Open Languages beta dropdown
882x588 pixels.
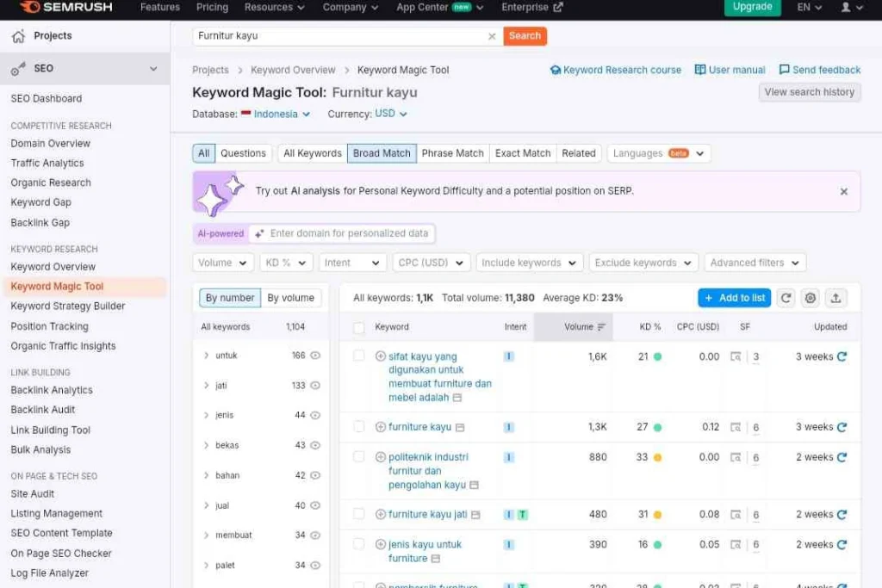pyautogui.click(x=659, y=153)
